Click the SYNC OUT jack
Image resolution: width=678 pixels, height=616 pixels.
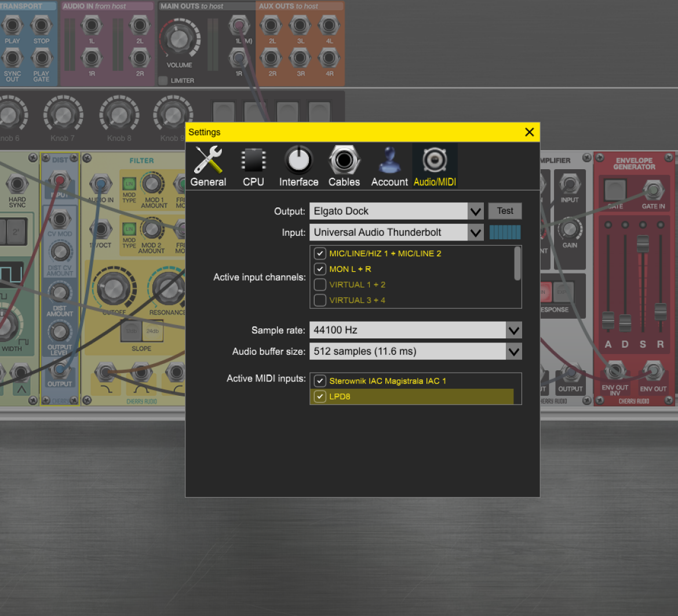12,57
